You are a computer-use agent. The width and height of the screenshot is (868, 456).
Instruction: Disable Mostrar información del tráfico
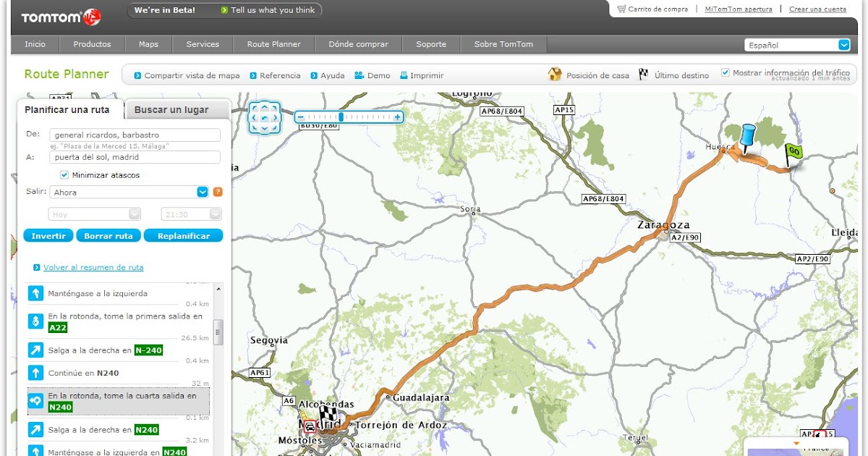(x=724, y=72)
